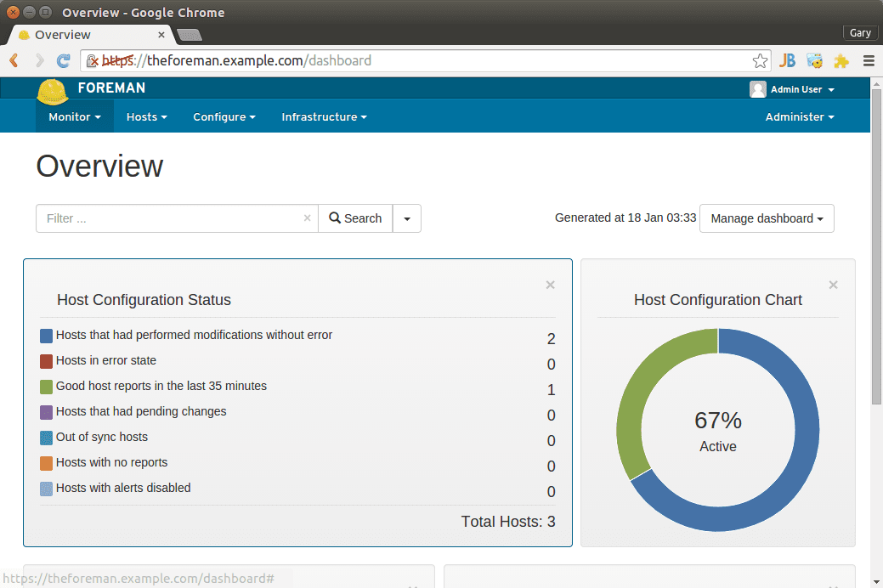Click the Foreman helmet logo
883x588 pixels.
click(x=53, y=91)
